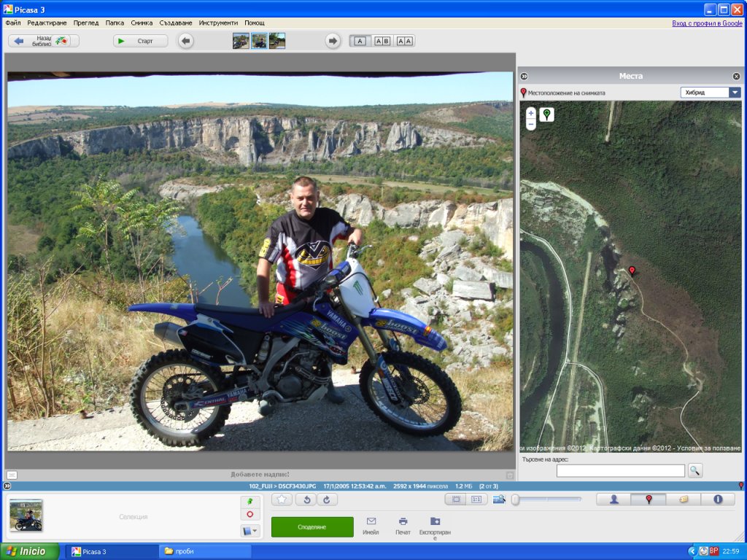Screen dimensions: 747x560
Task: Open Редактиране menu
Action: click(47, 23)
